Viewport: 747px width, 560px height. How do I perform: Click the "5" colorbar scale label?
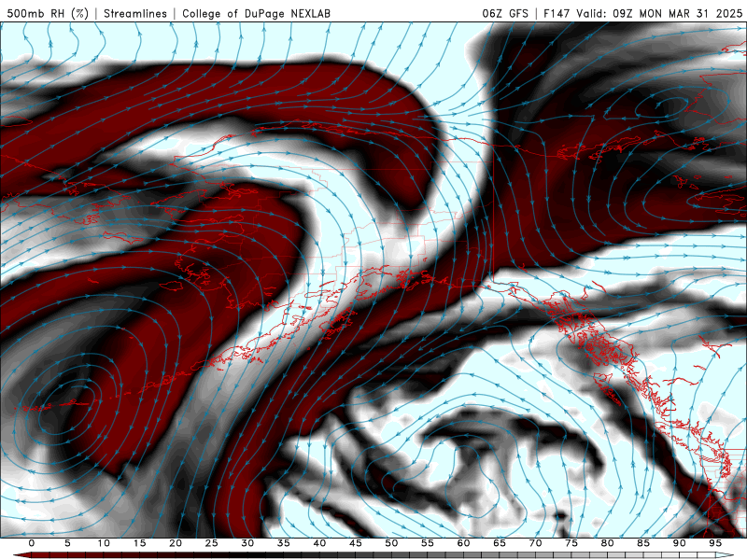pyautogui.click(x=67, y=543)
